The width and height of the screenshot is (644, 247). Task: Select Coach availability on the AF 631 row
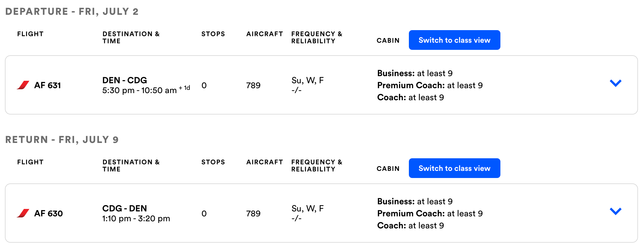pyautogui.click(x=411, y=97)
